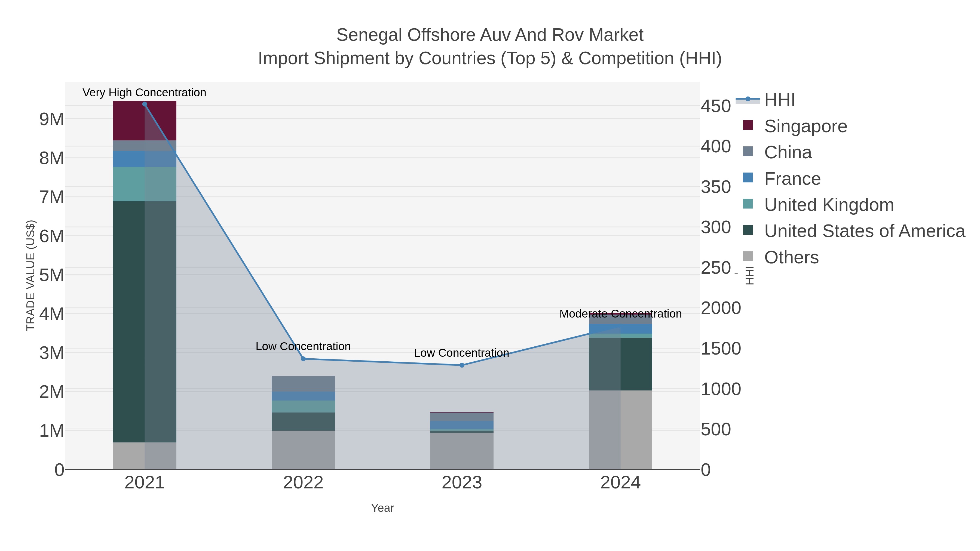Click the 2021 HHI data point marker
Viewport: 980px width, 551px height.
pos(145,104)
